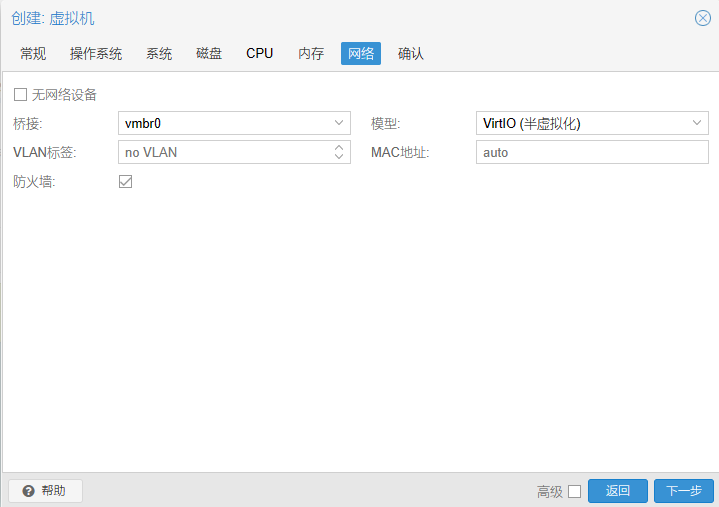Switch to the 内存 tab
719x507 pixels.
click(x=311, y=54)
